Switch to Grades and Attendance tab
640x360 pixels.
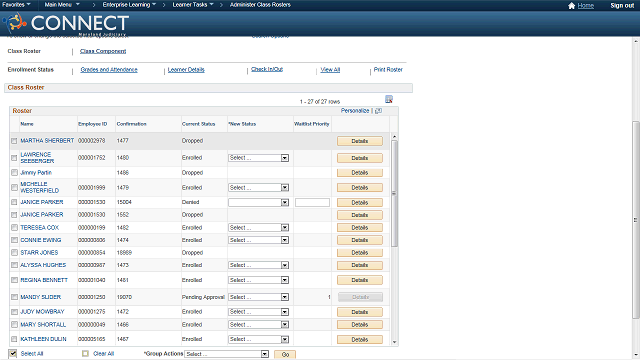click(109, 70)
